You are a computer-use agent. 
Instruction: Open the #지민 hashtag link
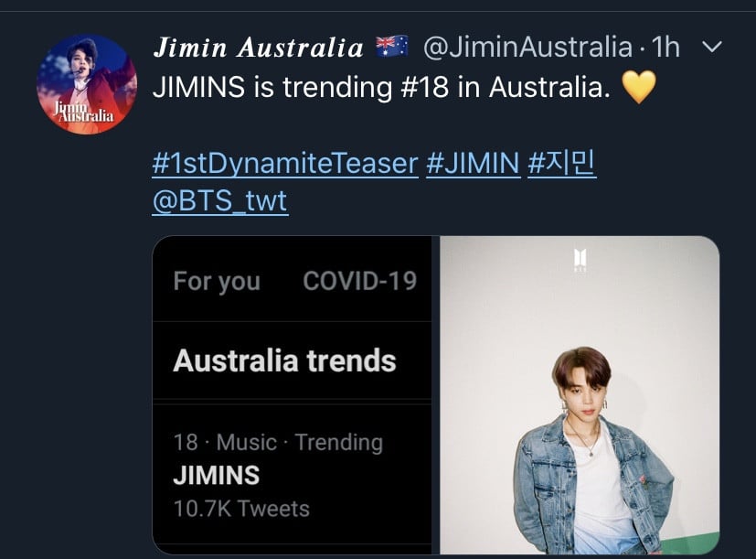click(x=562, y=163)
